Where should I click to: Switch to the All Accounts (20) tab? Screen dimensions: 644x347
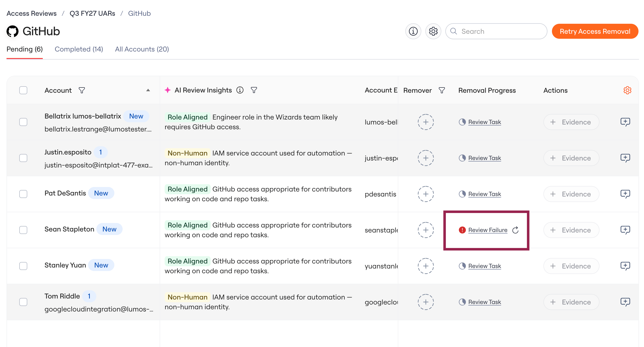142,49
